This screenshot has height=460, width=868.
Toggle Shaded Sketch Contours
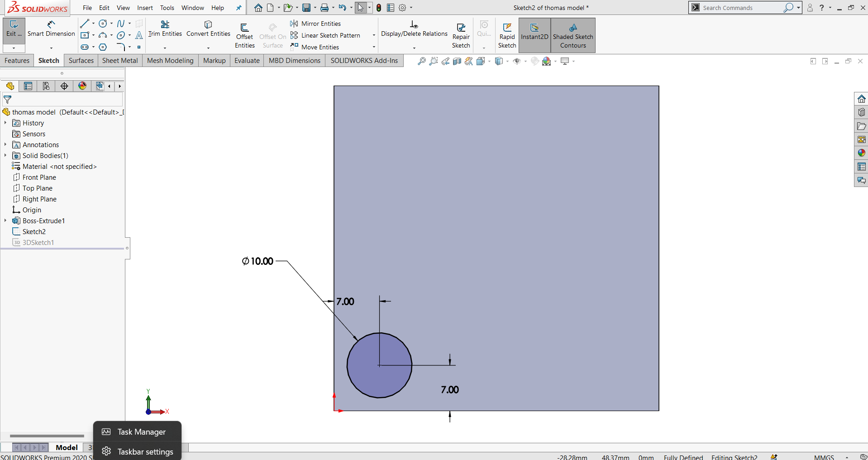573,35
